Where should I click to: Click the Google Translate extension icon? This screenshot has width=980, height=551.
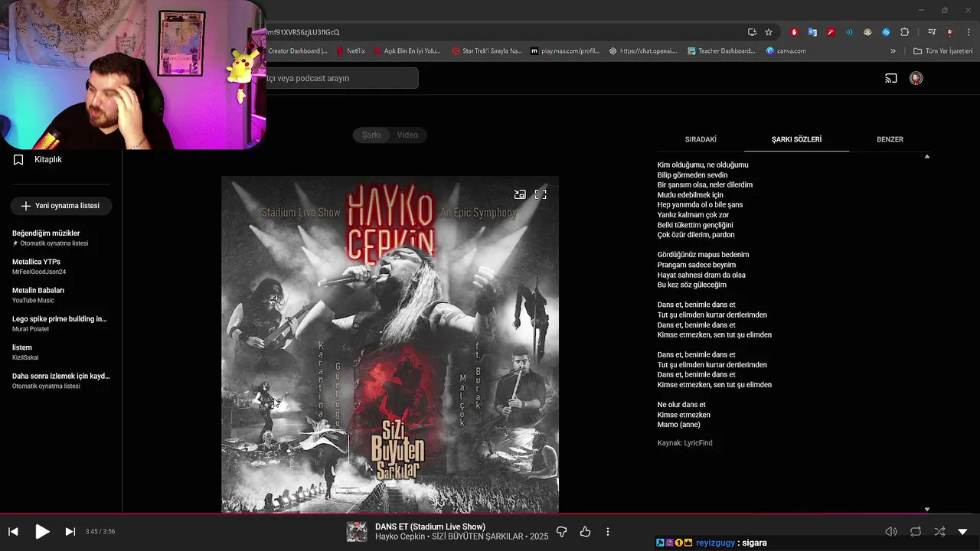812,32
